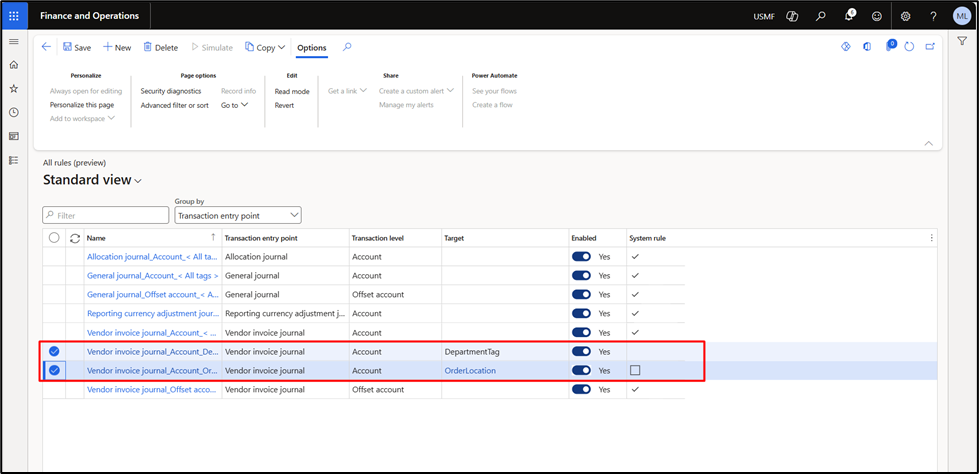
Task: Go to Home in the sidebar
Action: pyautogui.click(x=14, y=65)
